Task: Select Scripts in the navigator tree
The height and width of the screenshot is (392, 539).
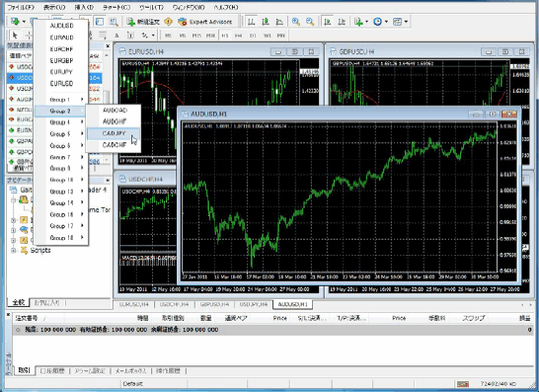Action: coord(40,251)
